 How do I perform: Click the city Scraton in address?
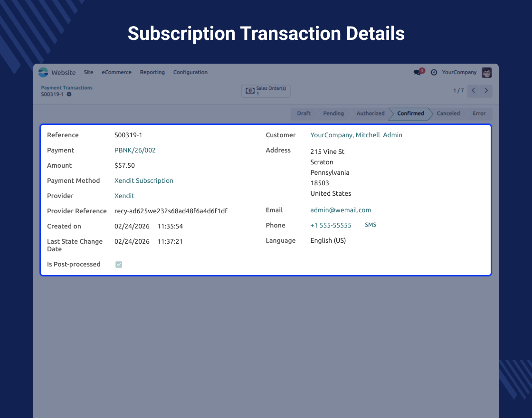322,162
